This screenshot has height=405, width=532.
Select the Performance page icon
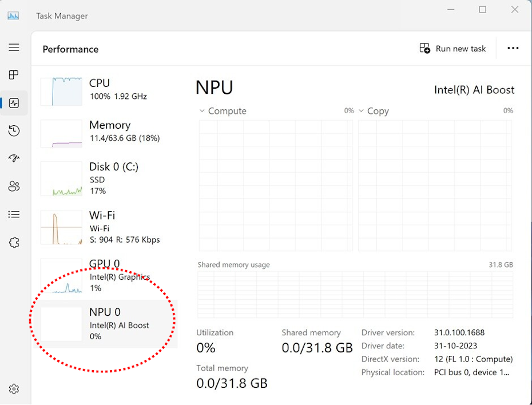pos(14,103)
